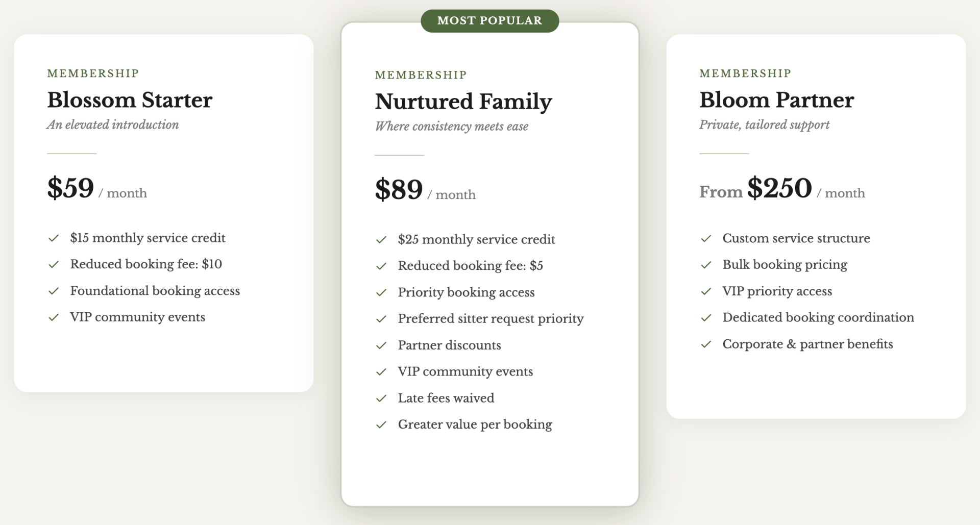Click the MOST POPULAR badge
The width and height of the screenshot is (980, 525).
(489, 21)
